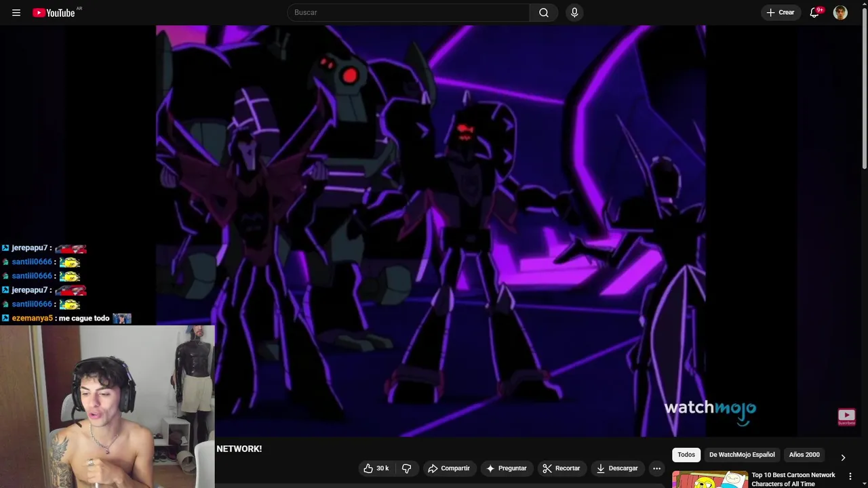Click the Preguntar button
The image size is (868, 488).
pos(506,468)
